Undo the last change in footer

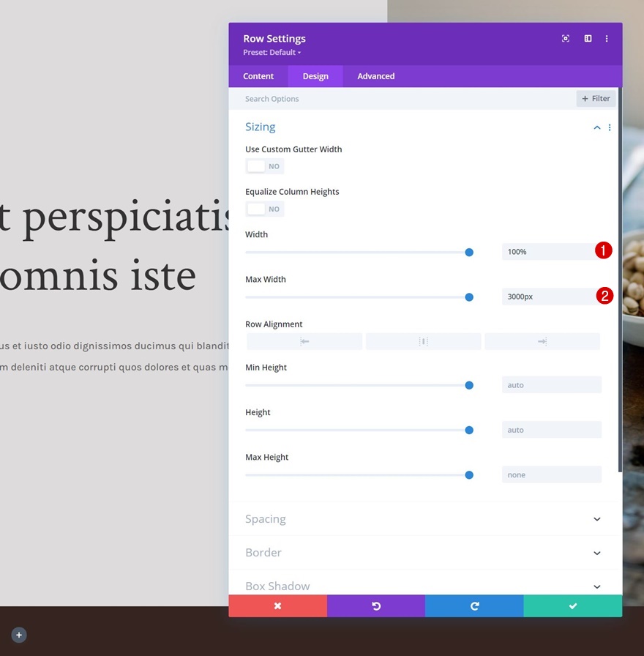376,605
